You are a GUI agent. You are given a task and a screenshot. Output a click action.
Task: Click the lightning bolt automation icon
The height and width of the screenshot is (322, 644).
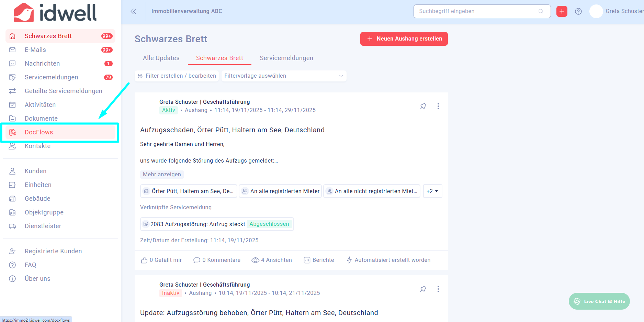coord(349,260)
